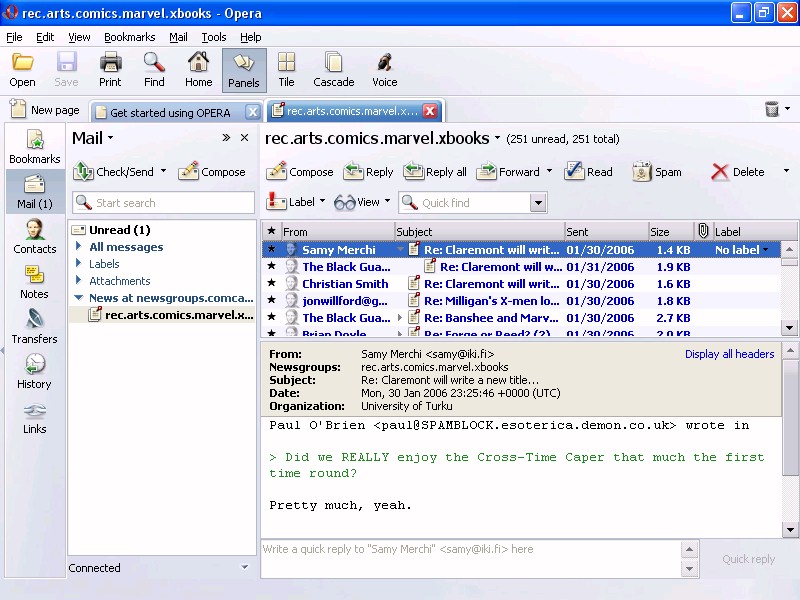The height and width of the screenshot is (600, 800).
Task: Expand the Labels tree item
Action: [x=79, y=264]
